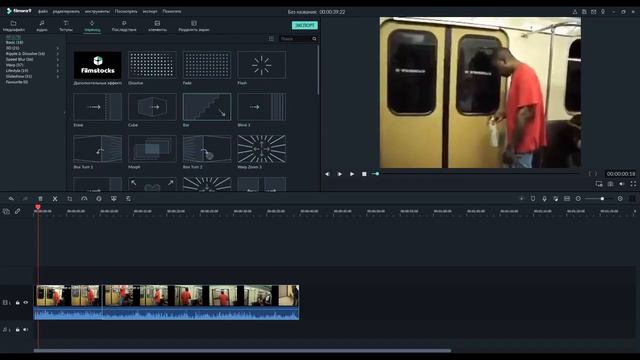This screenshot has width=640, height=360.
Task: Open the Export menu
Action: coord(150,11)
